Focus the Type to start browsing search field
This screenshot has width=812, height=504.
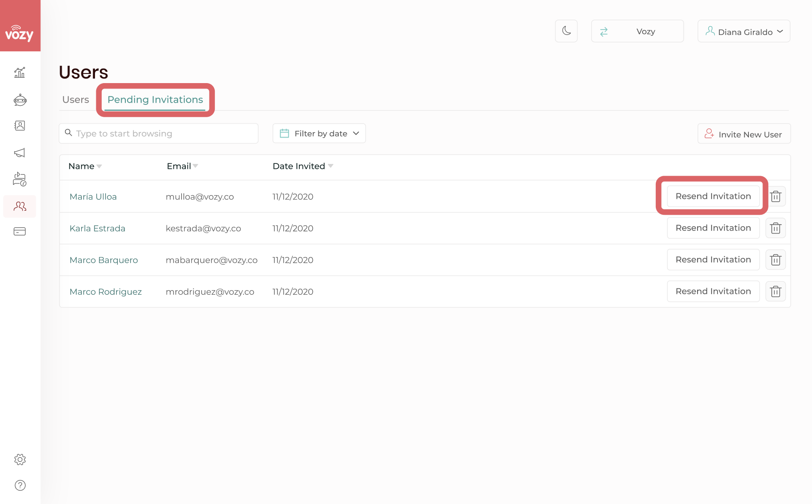[x=158, y=133]
